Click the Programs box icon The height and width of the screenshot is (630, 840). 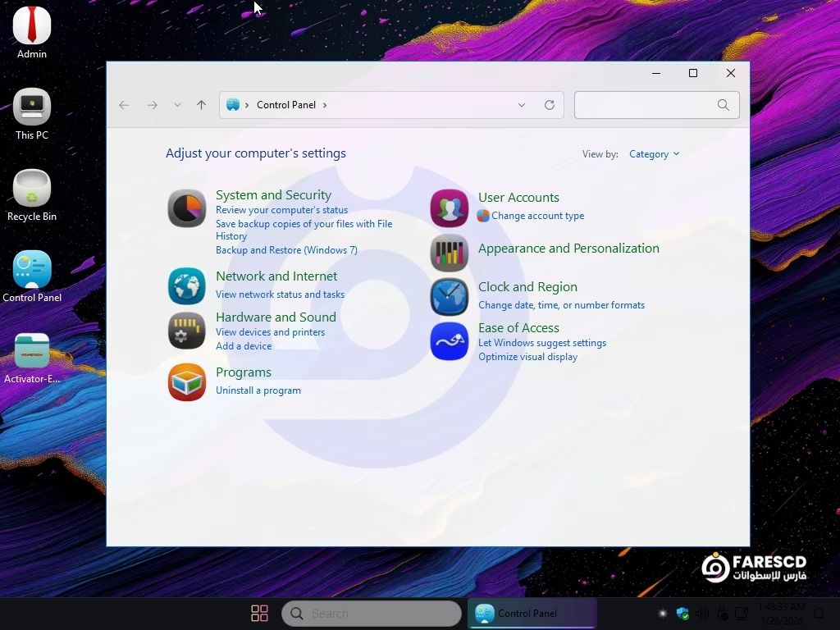click(186, 381)
